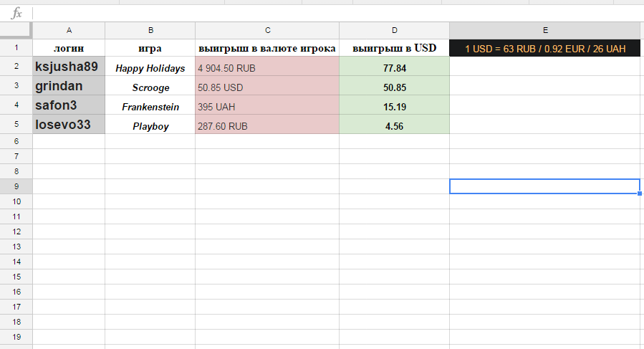The width and height of the screenshot is (644, 349).
Task: Click the exchange rate black header cell
Action: tap(545, 49)
